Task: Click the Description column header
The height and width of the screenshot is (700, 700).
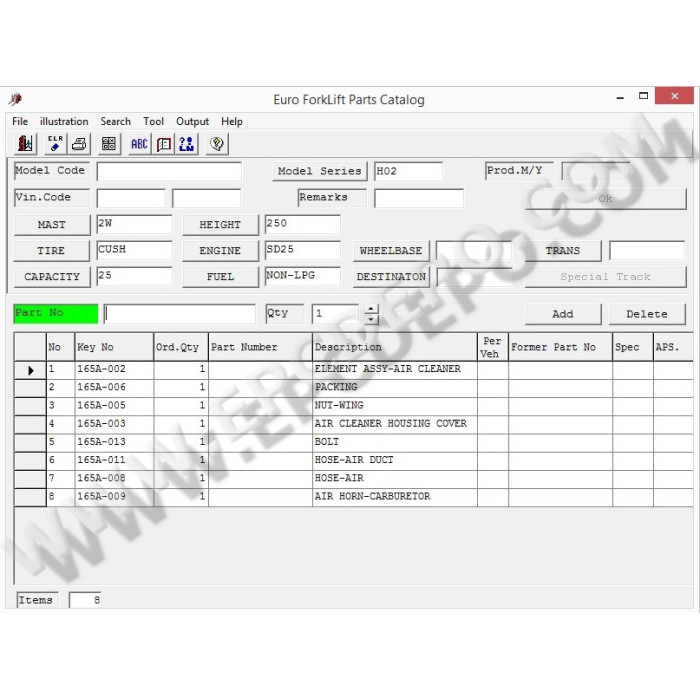Action: coord(395,347)
